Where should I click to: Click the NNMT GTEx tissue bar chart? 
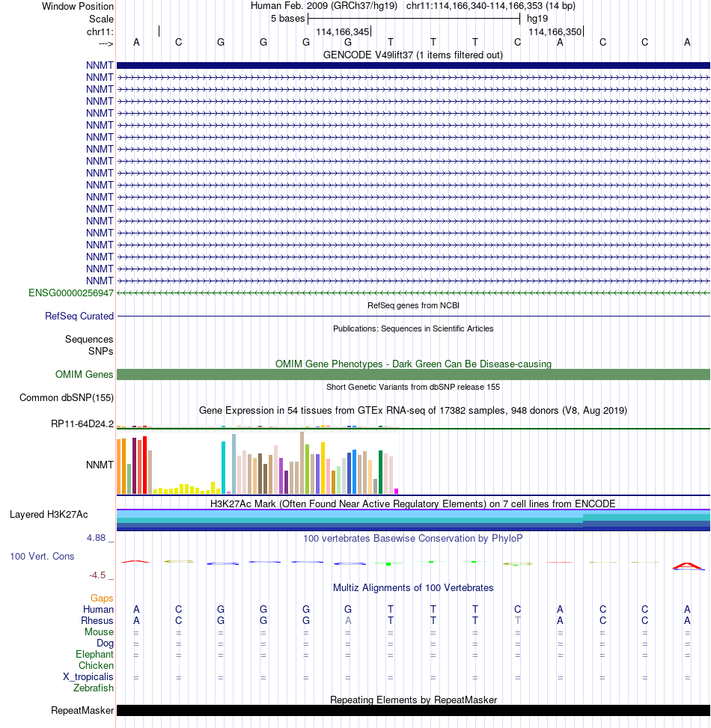pyautogui.click(x=257, y=463)
